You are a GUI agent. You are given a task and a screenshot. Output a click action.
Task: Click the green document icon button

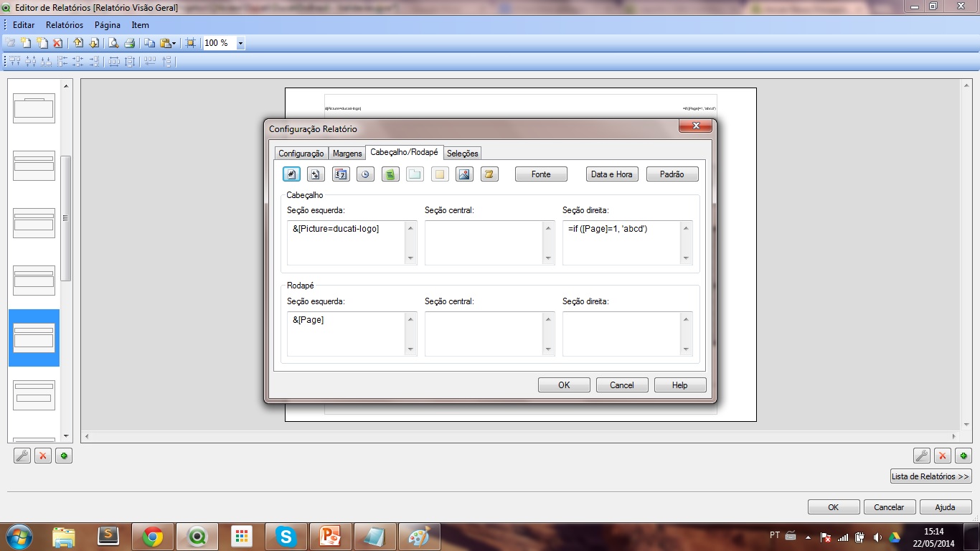click(390, 174)
